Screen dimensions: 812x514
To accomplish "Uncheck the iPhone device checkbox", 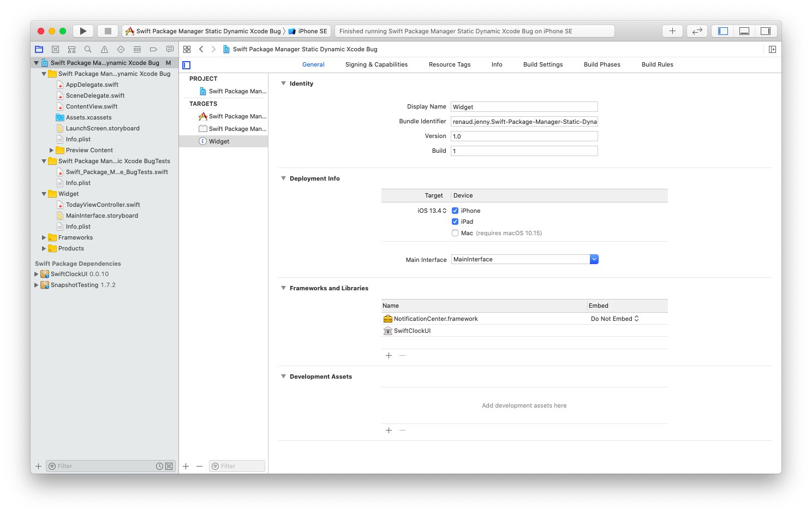I will pos(455,211).
